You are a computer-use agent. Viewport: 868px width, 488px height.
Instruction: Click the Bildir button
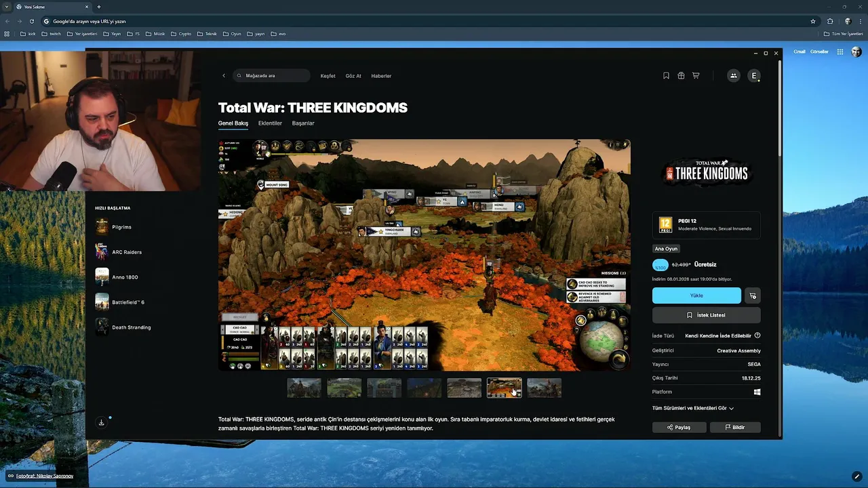(735, 428)
